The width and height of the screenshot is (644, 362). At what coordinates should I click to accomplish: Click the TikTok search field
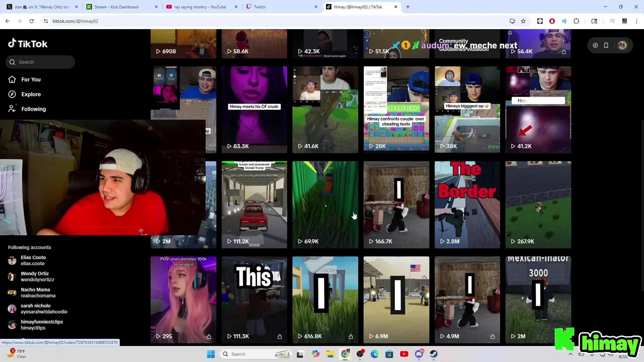(x=41, y=62)
